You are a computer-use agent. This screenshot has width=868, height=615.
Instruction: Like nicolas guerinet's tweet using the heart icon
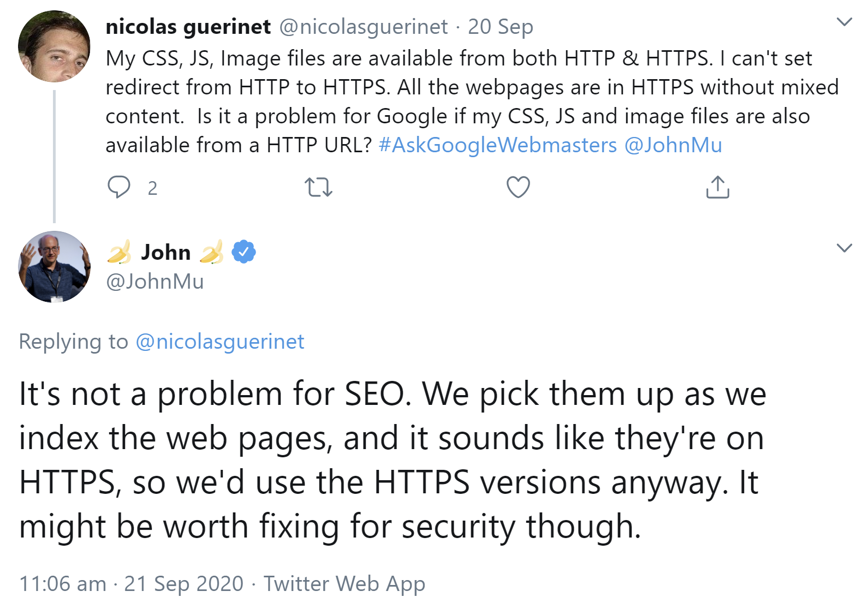click(x=518, y=188)
